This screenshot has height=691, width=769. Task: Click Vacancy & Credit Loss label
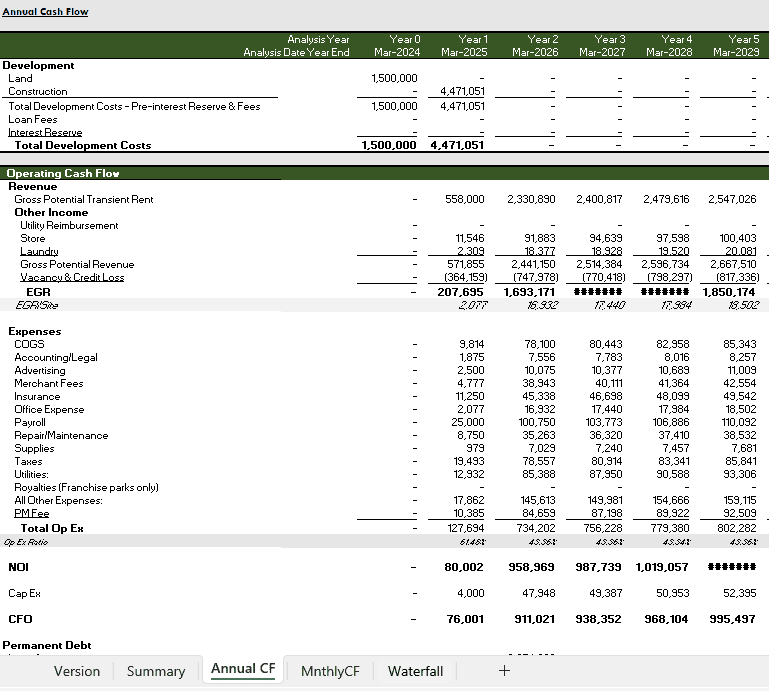pyautogui.click(x=72, y=277)
